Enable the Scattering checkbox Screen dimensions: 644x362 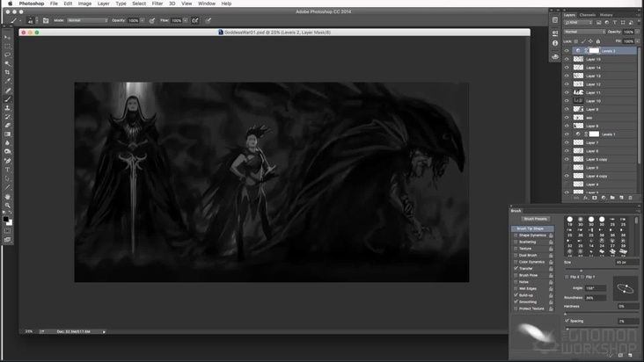click(x=516, y=242)
